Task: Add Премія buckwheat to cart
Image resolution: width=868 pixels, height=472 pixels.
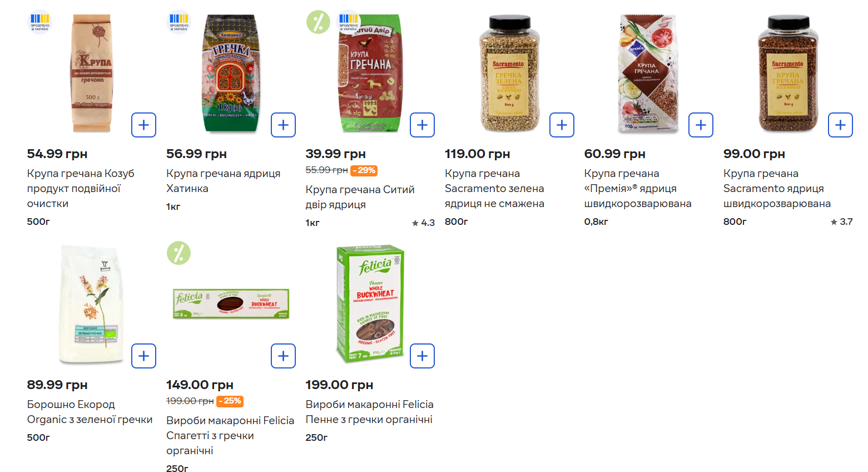Action: 701,125
